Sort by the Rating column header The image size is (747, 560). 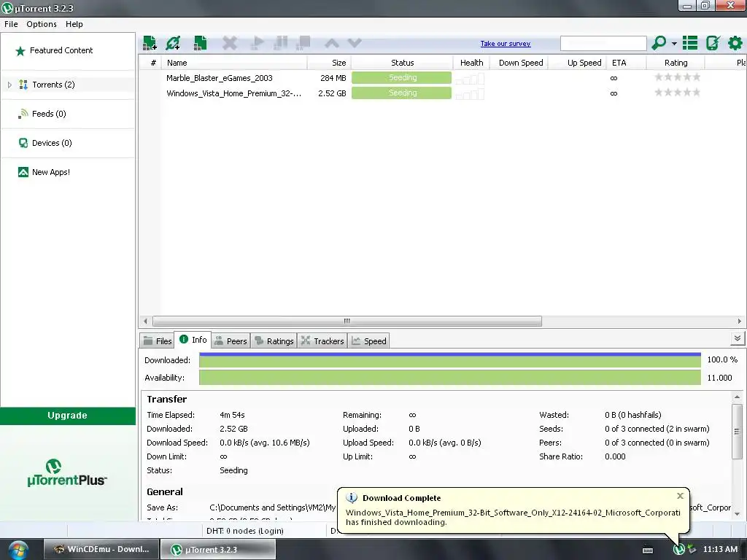pyautogui.click(x=676, y=63)
